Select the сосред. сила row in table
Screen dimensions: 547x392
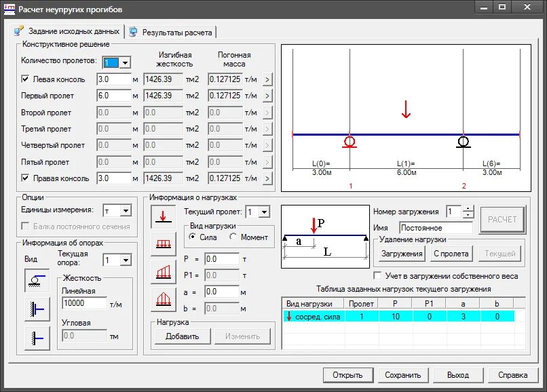pyautogui.click(x=398, y=316)
